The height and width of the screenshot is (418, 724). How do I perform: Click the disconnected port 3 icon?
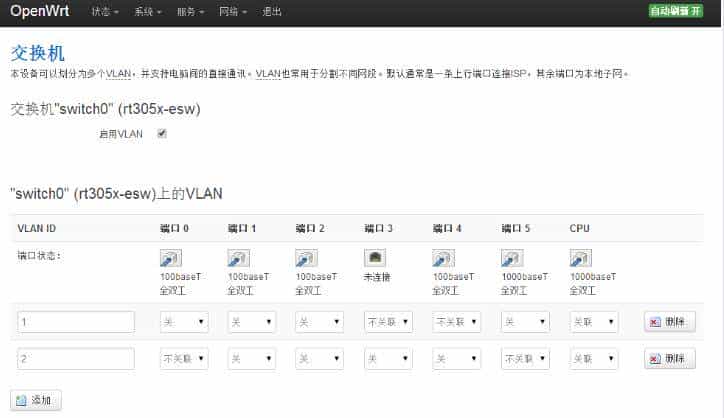[375, 258]
